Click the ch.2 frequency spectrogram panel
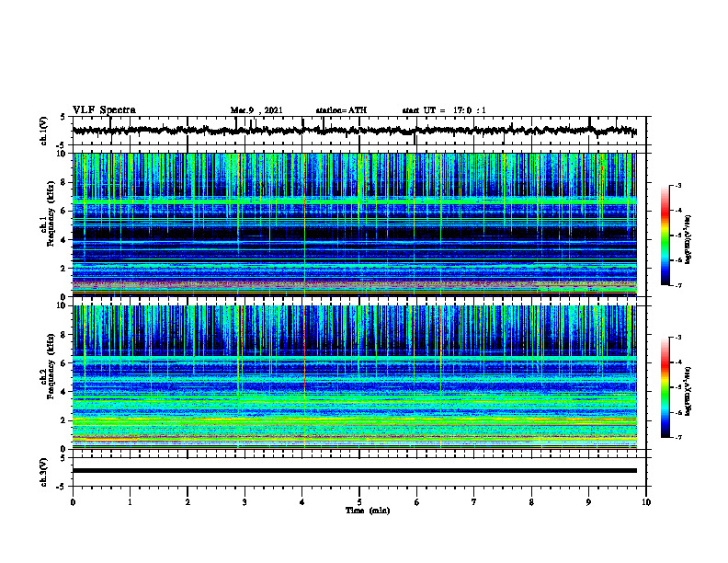 [355, 377]
